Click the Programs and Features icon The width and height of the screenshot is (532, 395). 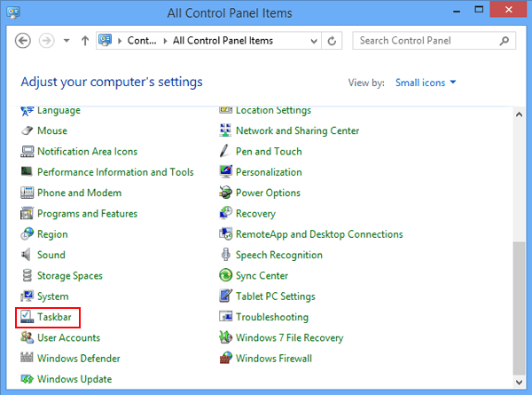pos(27,213)
